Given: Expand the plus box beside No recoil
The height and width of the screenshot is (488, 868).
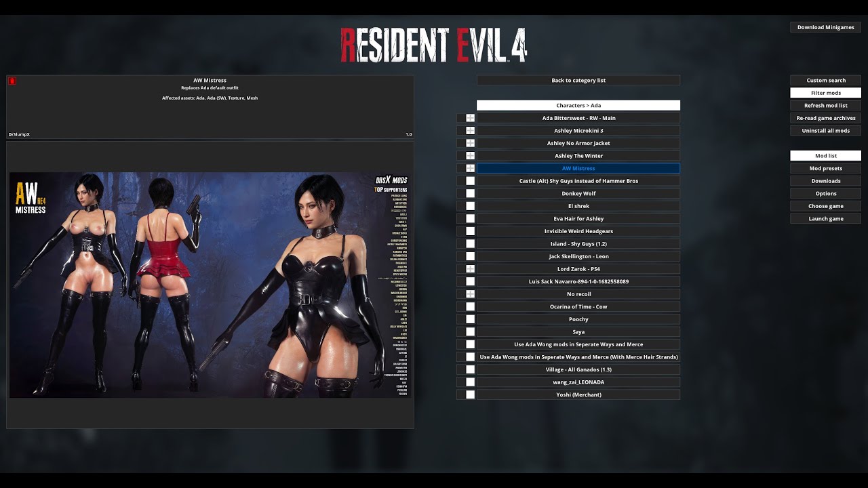Looking at the screenshot, I should [470, 294].
